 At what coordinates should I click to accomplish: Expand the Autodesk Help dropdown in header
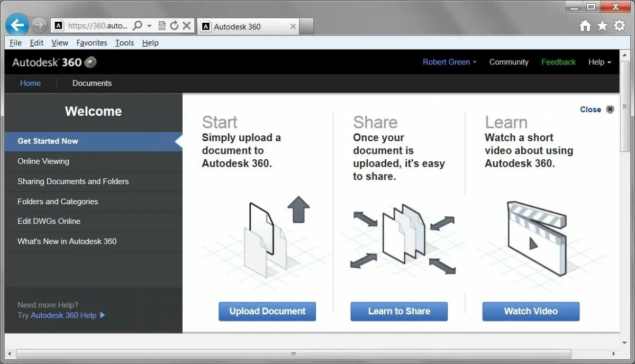(600, 62)
